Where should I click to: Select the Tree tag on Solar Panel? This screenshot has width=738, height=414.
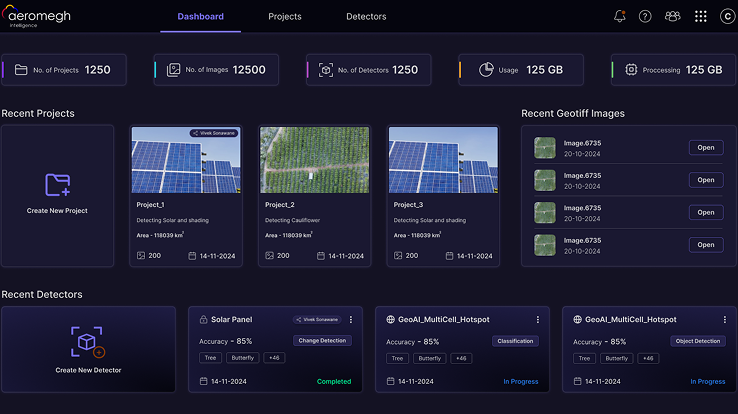tap(210, 358)
